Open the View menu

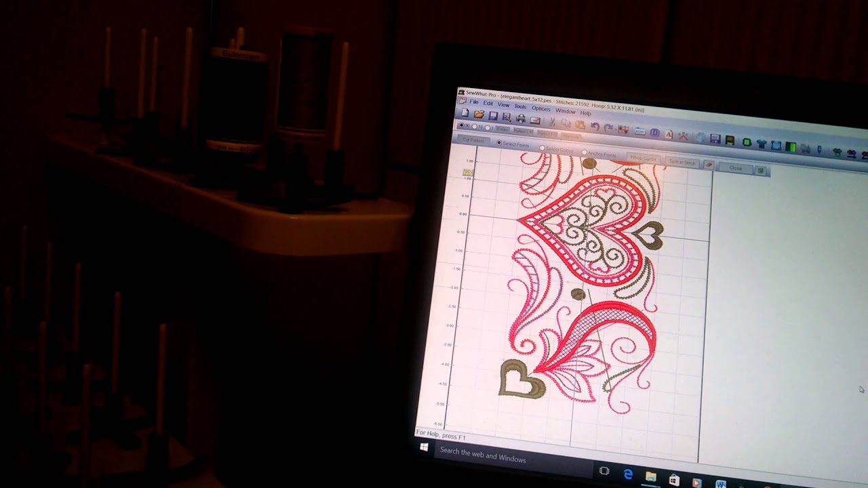coord(503,104)
